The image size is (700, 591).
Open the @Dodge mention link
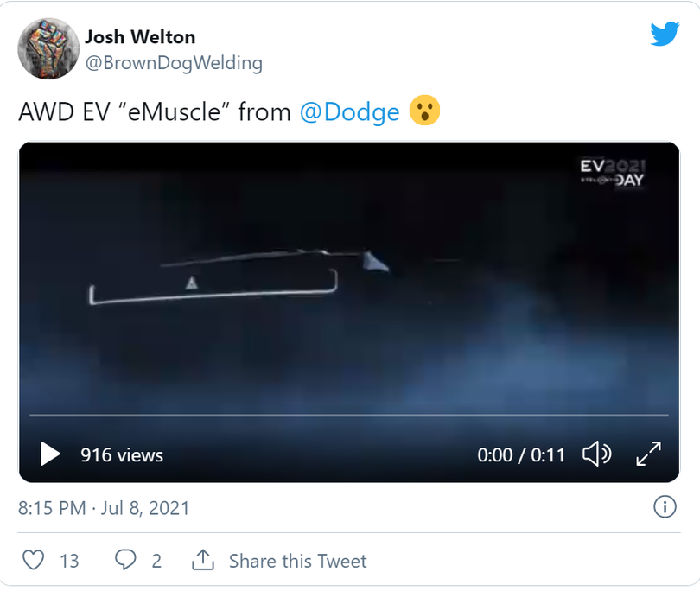coord(349,112)
